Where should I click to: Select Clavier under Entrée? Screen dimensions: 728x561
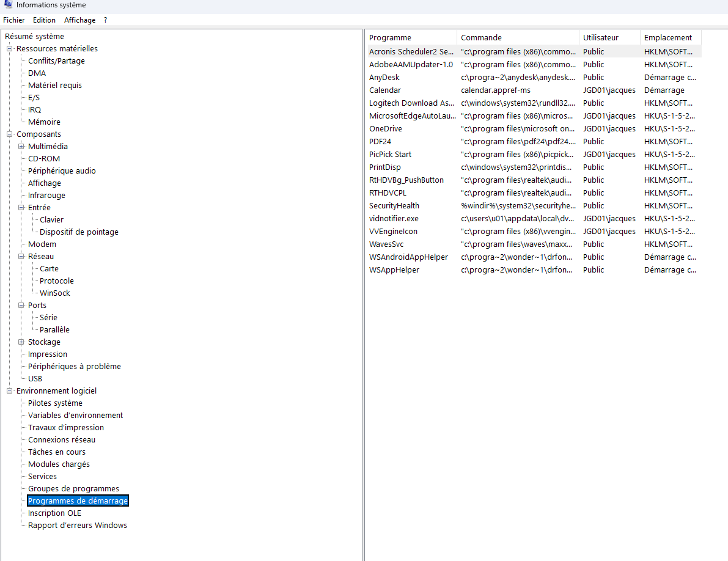[x=51, y=219]
